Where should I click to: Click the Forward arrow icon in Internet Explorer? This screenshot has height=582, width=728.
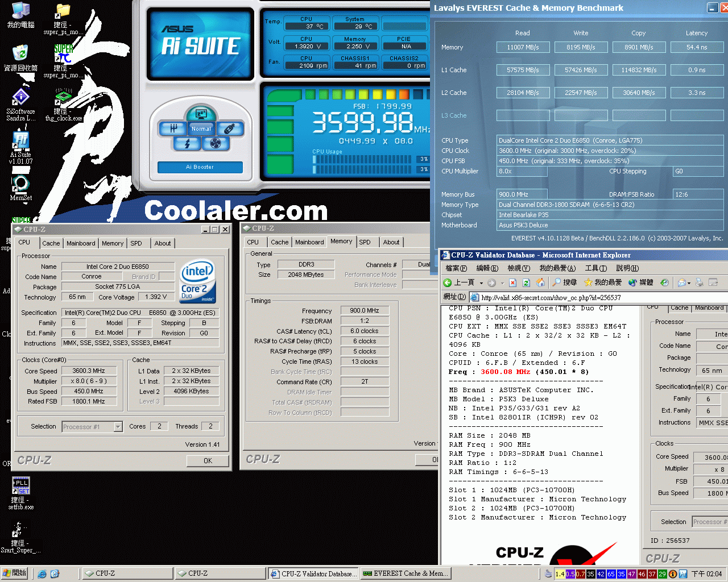pyautogui.click(x=492, y=282)
